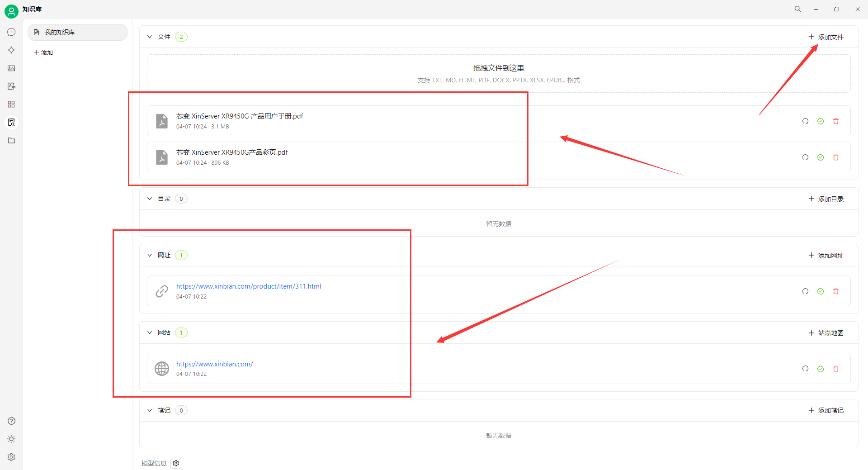Collapse the 笔记 section
The width and height of the screenshot is (868, 470).
click(150, 410)
